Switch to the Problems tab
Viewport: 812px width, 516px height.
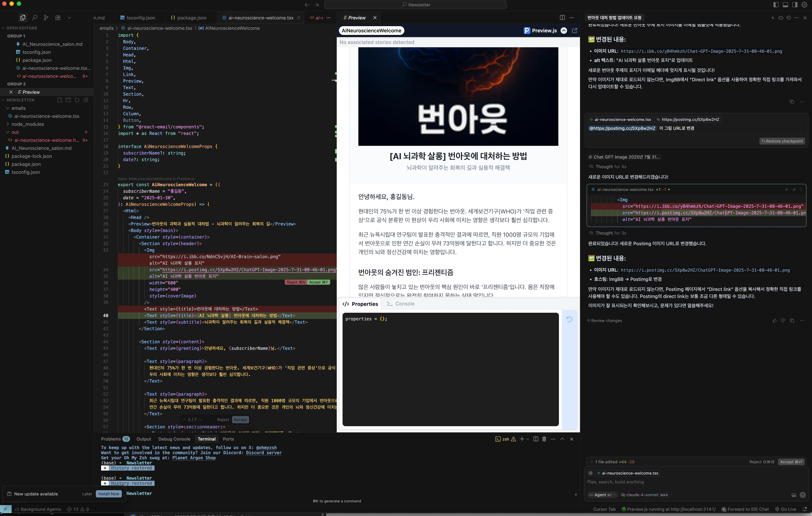(111, 439)
